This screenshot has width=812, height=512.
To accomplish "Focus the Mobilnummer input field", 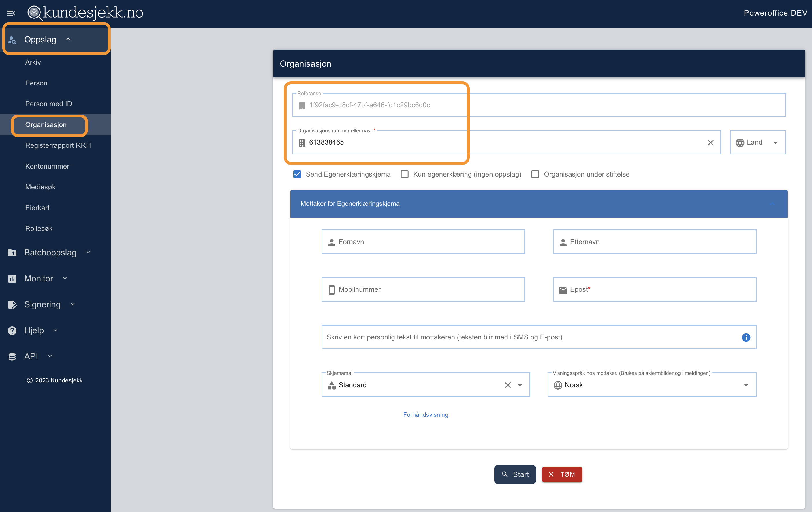I will (x=423, y=289).
